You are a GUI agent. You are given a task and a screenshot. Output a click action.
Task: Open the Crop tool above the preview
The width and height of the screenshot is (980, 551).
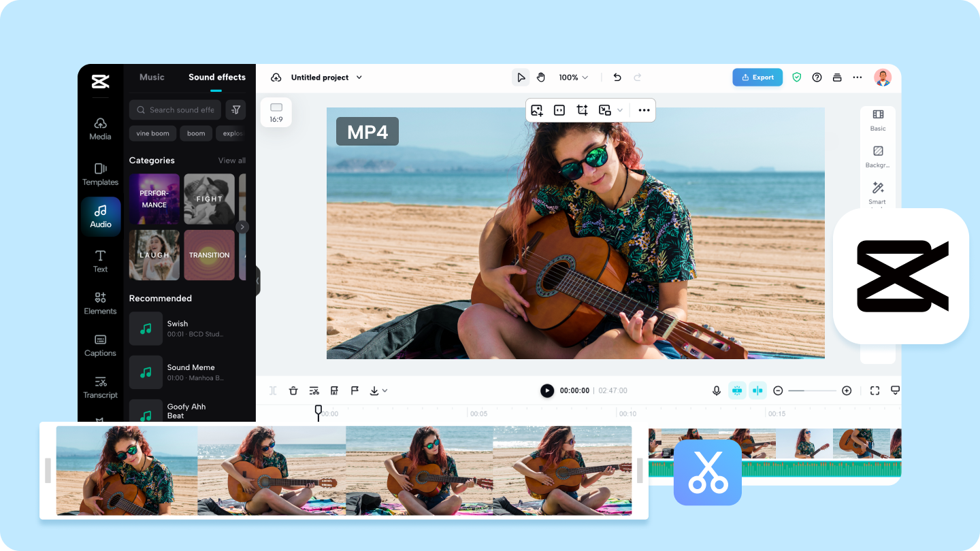point(582,110)
